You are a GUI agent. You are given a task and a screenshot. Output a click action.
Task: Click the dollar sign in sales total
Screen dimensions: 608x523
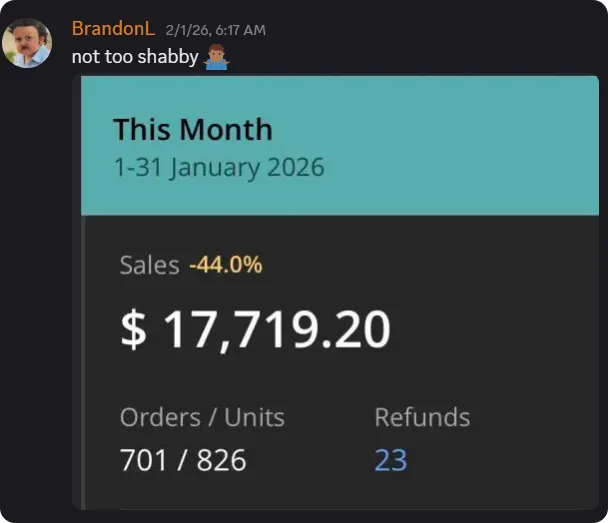132,331
